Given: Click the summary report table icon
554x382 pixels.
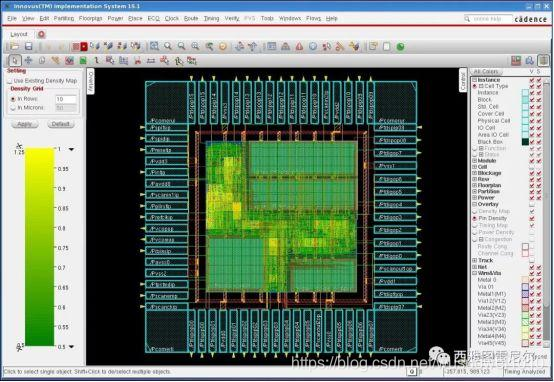Looking at the screenshot, I should pyautogui.click(x=272, y=46).
